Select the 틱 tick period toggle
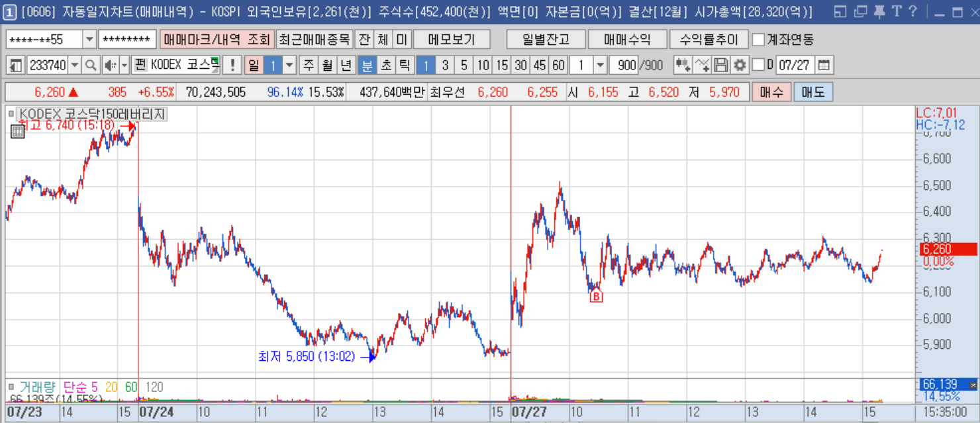980x423 pixels. point(404,66)
